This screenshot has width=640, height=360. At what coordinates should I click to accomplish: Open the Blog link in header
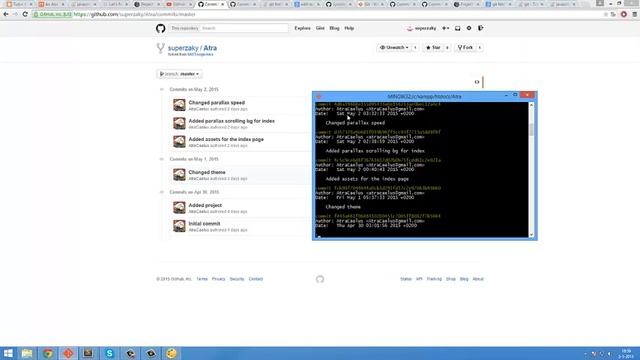tap(334, 28)
